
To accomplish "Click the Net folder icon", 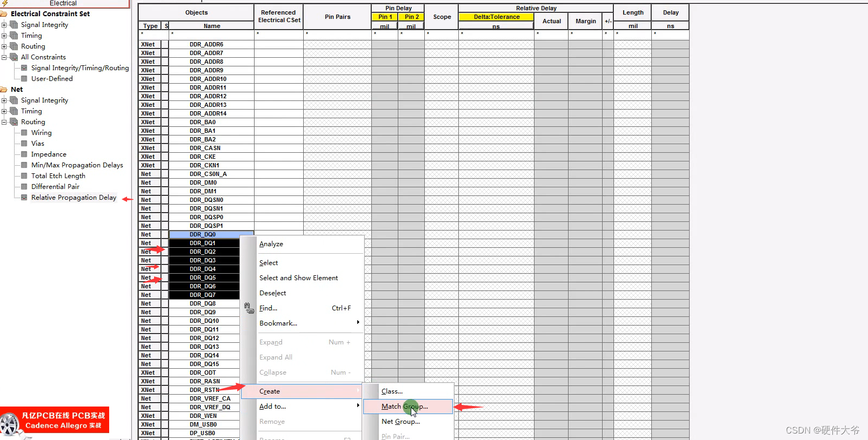I will click(x=4, y=90).
